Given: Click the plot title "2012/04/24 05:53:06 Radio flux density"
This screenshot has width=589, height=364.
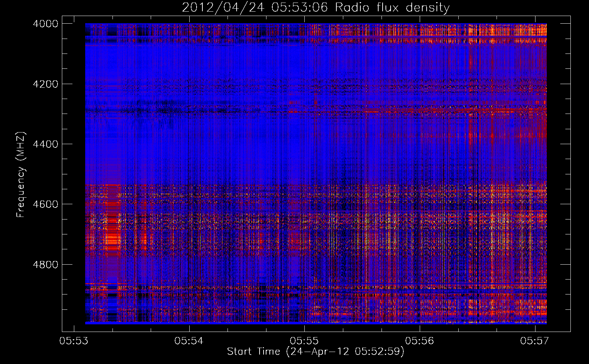Looking at the screenshot, I should pos(316,7).
